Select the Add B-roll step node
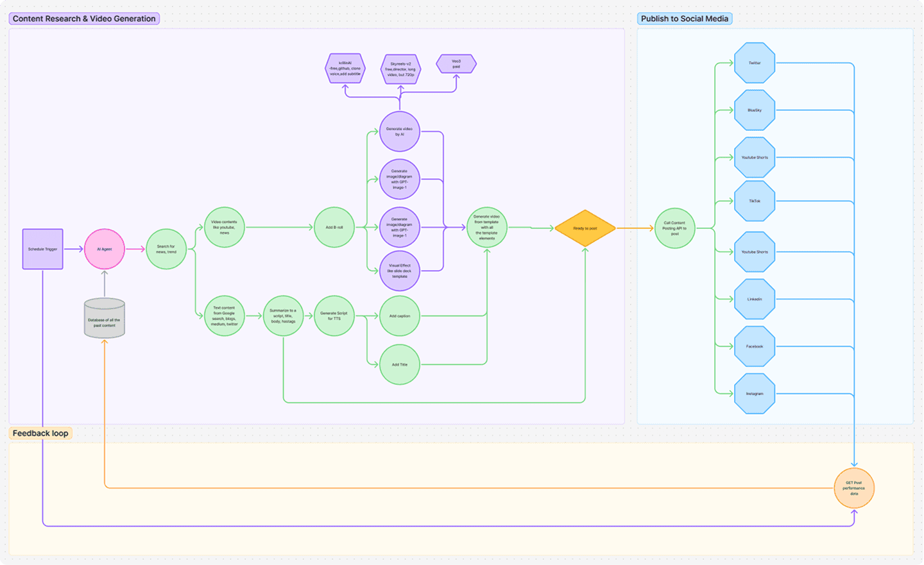This screenshot has width=924, height=565. tap(334, 226)
